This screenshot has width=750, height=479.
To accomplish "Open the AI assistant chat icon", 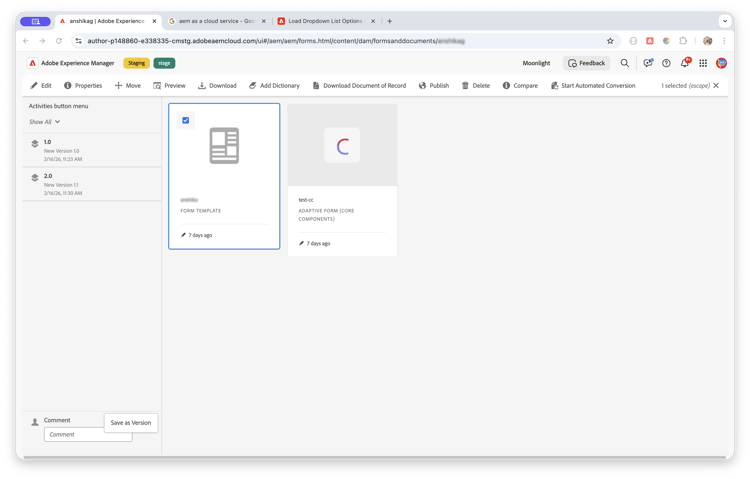I will click(x=648, y=63).
